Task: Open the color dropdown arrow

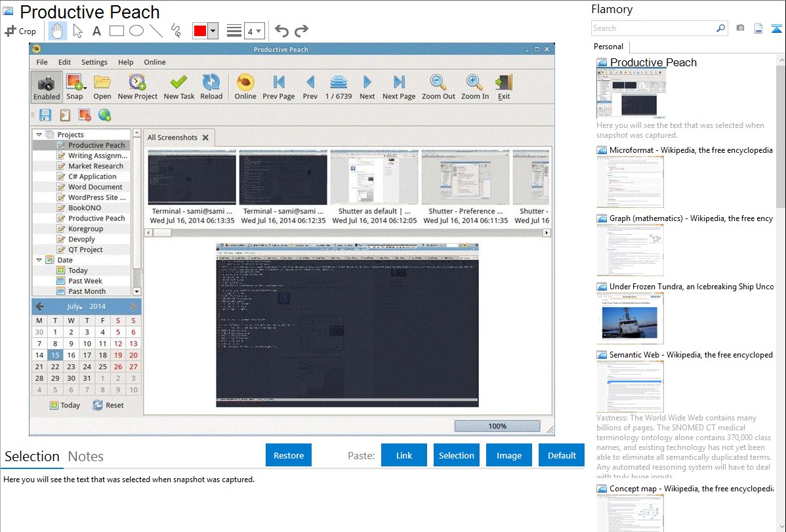Action: (x=213, y=31)
